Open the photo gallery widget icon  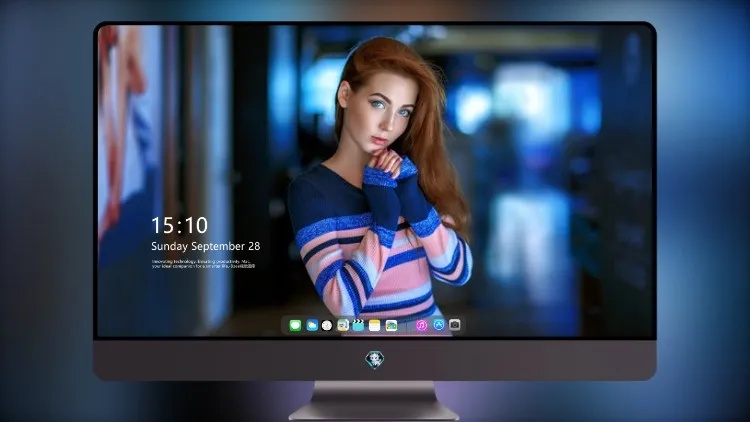pos(391,325)
